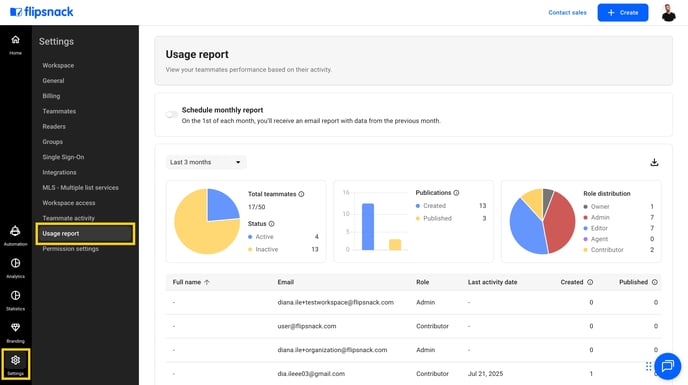
Task: Click the Editor legend blue dot
Action: point(585,228)
